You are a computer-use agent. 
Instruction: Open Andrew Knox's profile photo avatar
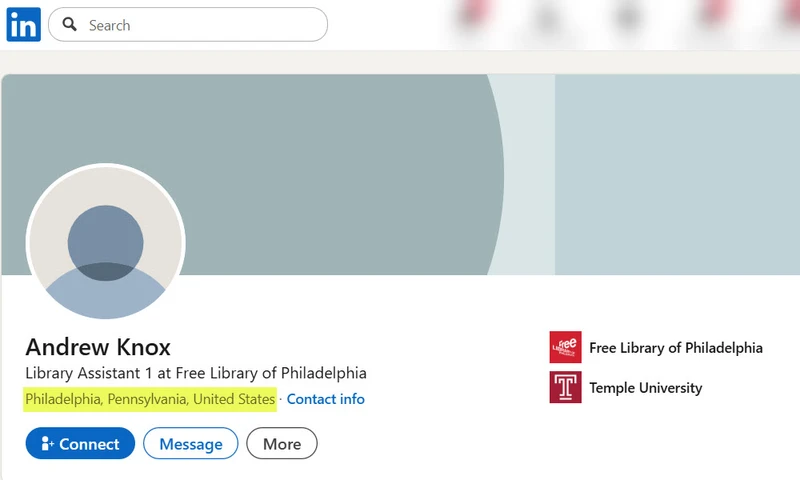tap(106, 243)
